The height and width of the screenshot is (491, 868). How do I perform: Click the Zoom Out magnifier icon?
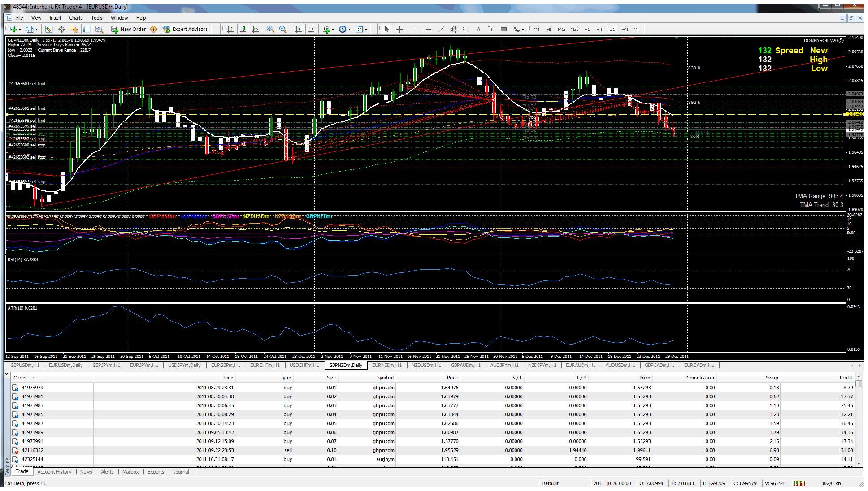tap(283, 29)
